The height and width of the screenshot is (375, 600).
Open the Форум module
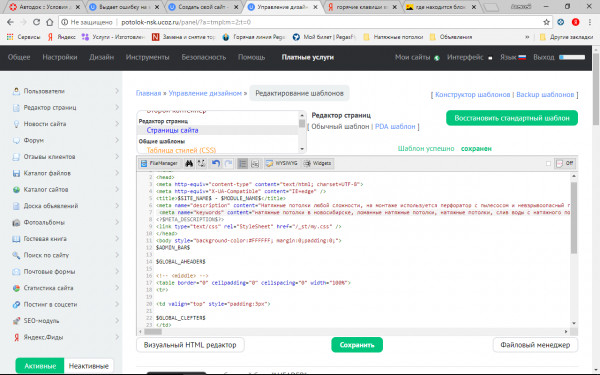[x=34, y=140]
